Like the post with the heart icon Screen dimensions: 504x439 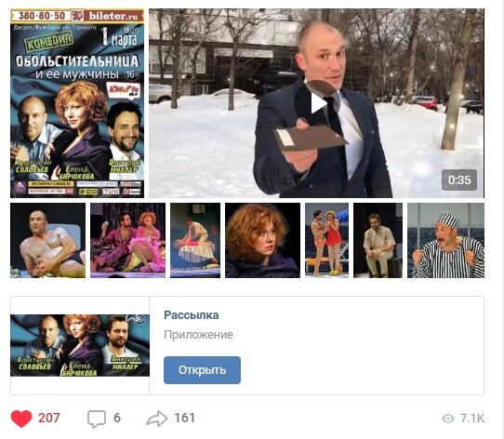click(x=21, y=419)
